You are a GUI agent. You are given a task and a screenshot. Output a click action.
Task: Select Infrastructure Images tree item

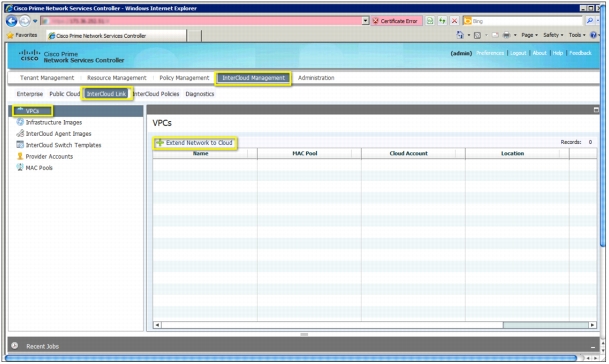pos(54,122)
